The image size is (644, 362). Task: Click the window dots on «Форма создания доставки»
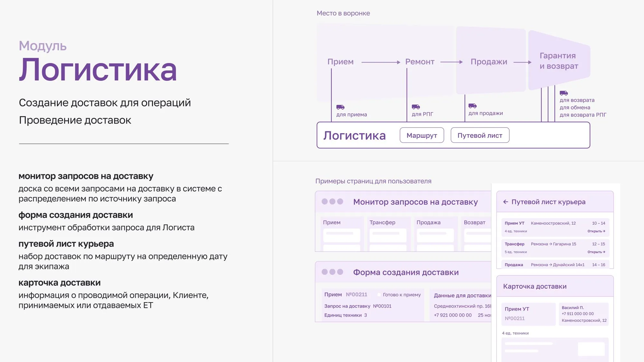[x=332, y=272]
